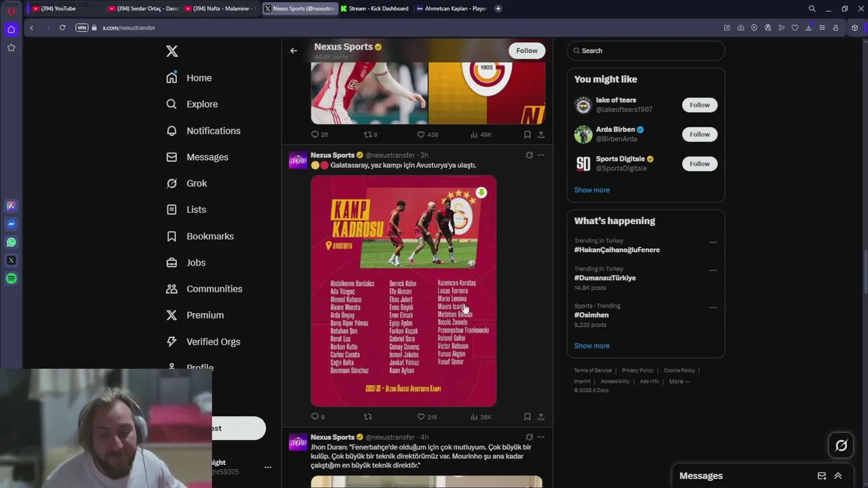Click Grok explain icon on Jhon Duran post
This screenshot has width=868, height=488.
(x=529, y=437)
